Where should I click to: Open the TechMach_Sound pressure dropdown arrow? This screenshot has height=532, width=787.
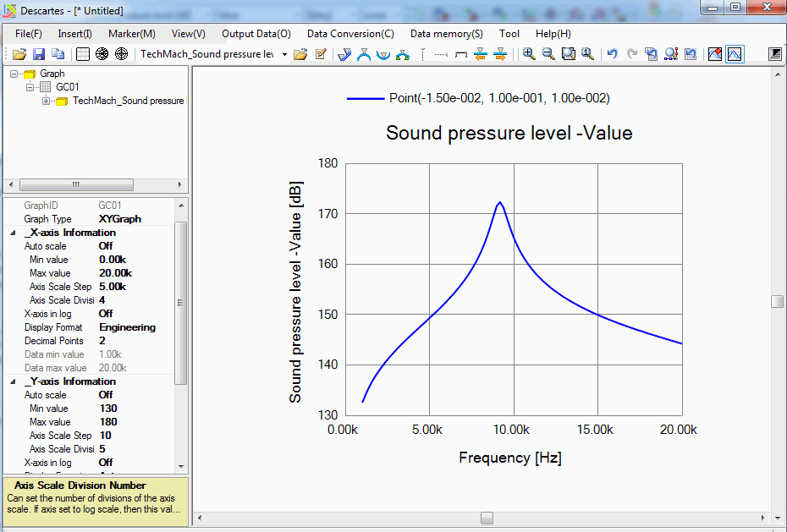click(x=284, y=54)
